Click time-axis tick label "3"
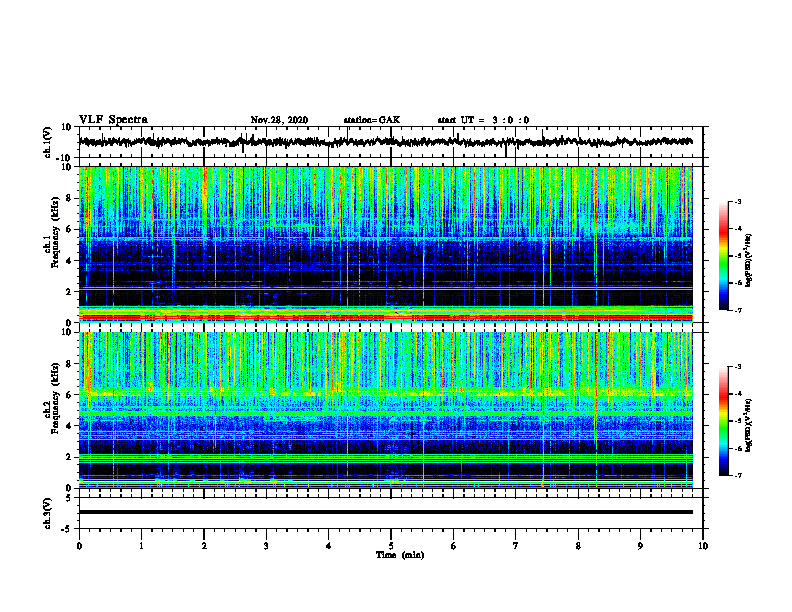The width and height of the screenshot is (792, 612). (x=266, y=546)
